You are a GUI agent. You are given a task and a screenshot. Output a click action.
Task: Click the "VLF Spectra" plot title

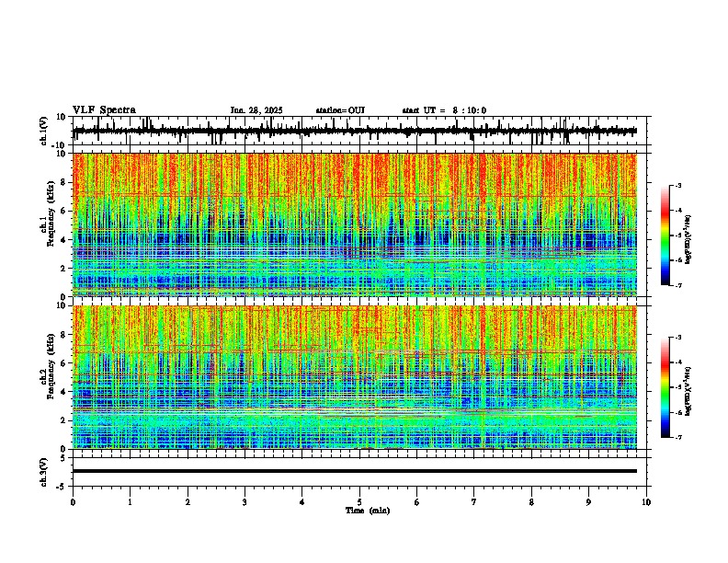coord(104,110)
